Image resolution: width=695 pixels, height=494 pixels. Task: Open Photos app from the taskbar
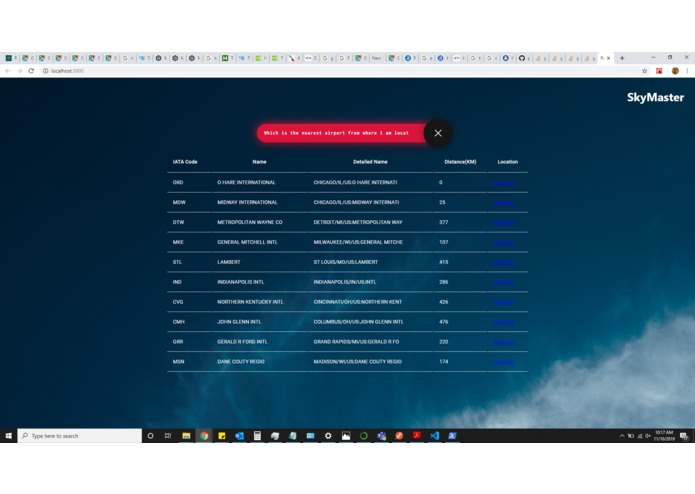click(346, 436)
